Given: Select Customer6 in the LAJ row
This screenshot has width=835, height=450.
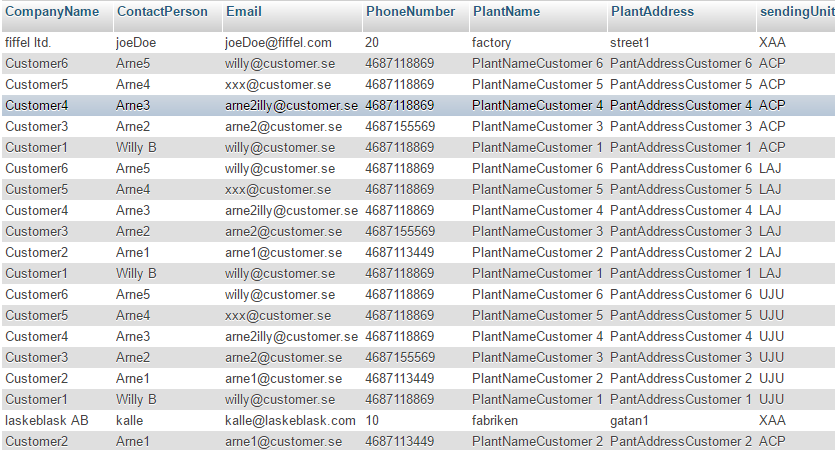Looking at the screenshot, I should [x=37, y=169].
